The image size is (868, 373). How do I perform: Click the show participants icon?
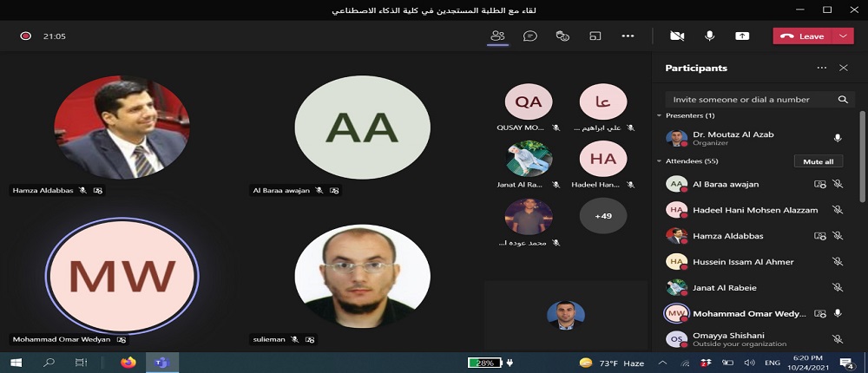pyautogui.click(x=497, y=36)
